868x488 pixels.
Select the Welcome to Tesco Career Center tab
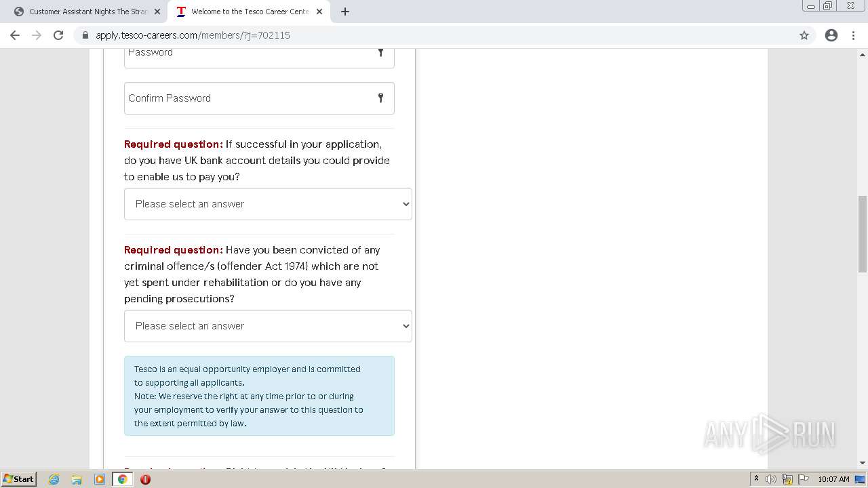tap(248, 12)
